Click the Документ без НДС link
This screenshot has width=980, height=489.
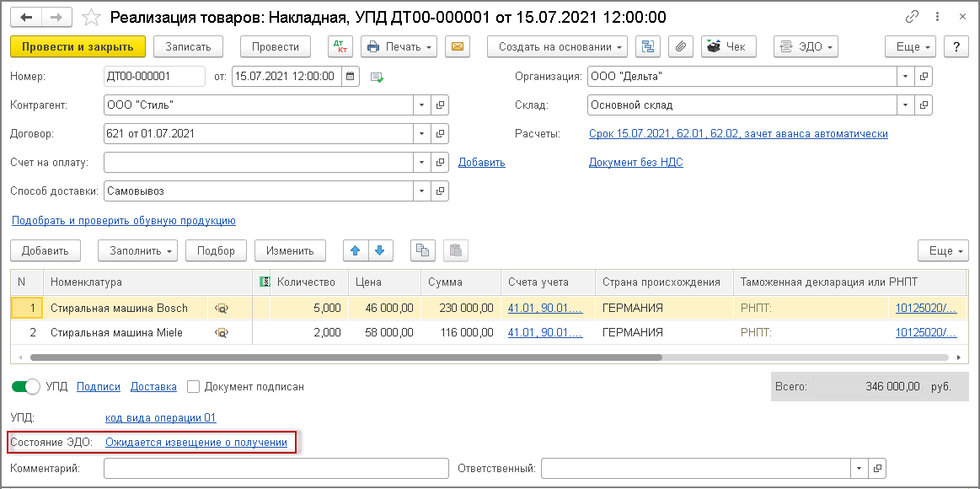click(x=635, y=163)
